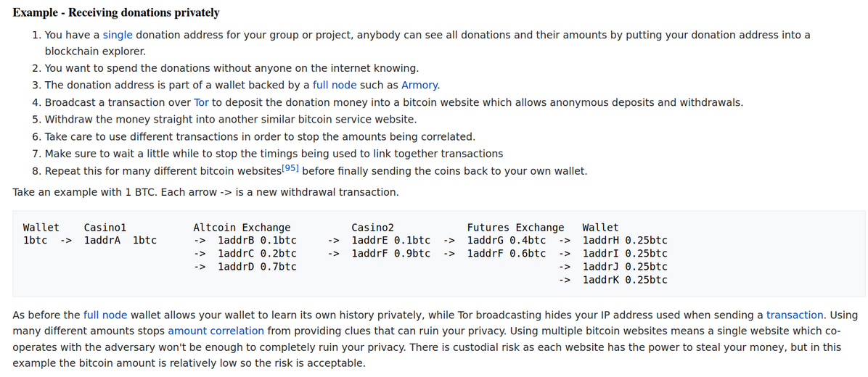Click the Altcoin Exchange column header
Viewport: 868px width, 377px height.
click(242, 227)
